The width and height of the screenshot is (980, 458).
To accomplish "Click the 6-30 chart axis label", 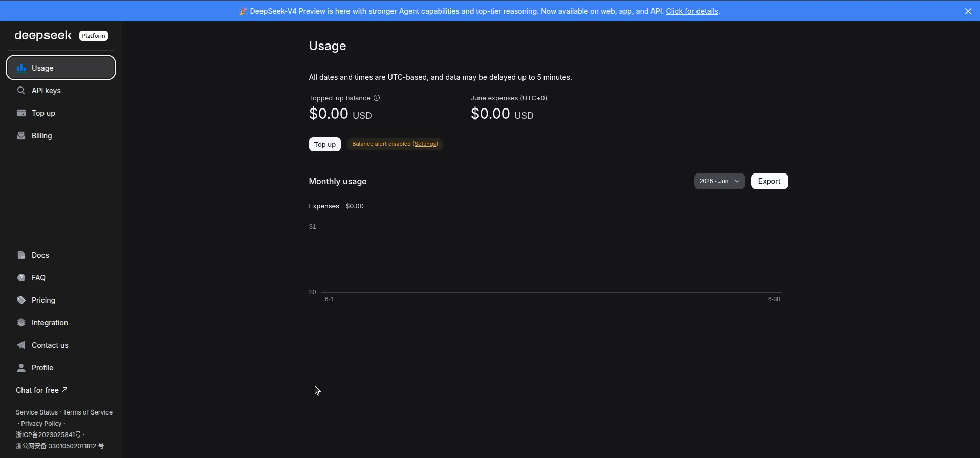I will pos(774,299).
